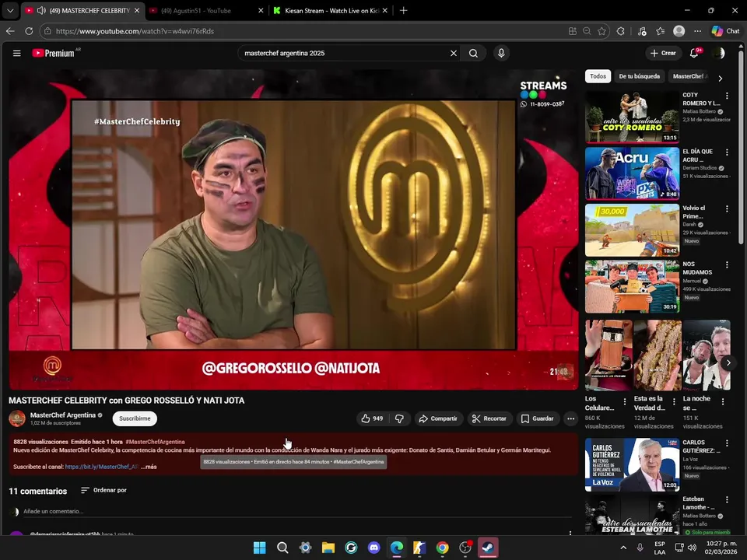Start voice search with microphone
The width and height of the screenshot is (747, 560).
501,53
